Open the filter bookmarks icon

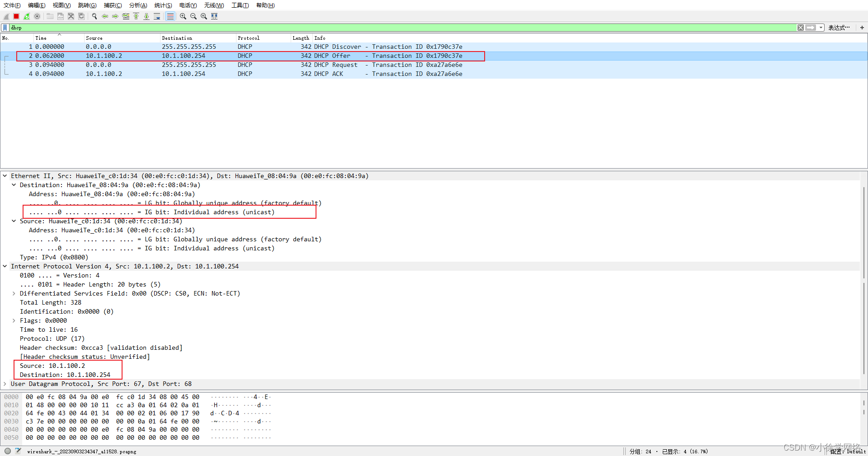click(5, 27)
